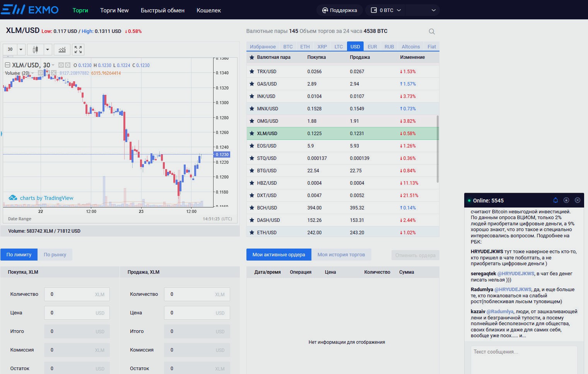Open the currency pair search magnifier
Screen dimensions: 588x374
click(432, 31)
